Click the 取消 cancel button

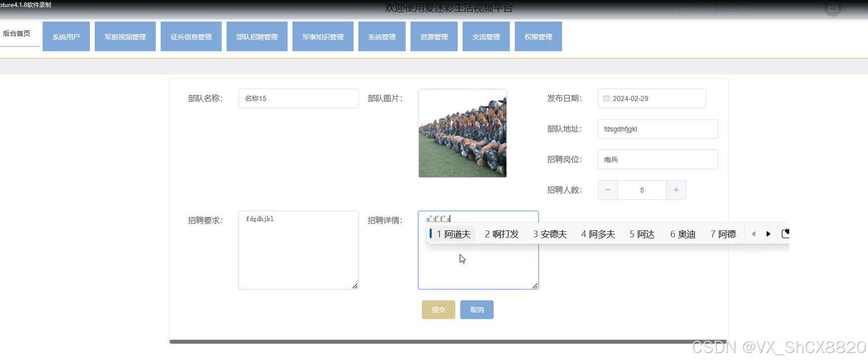tap(477, 310)
